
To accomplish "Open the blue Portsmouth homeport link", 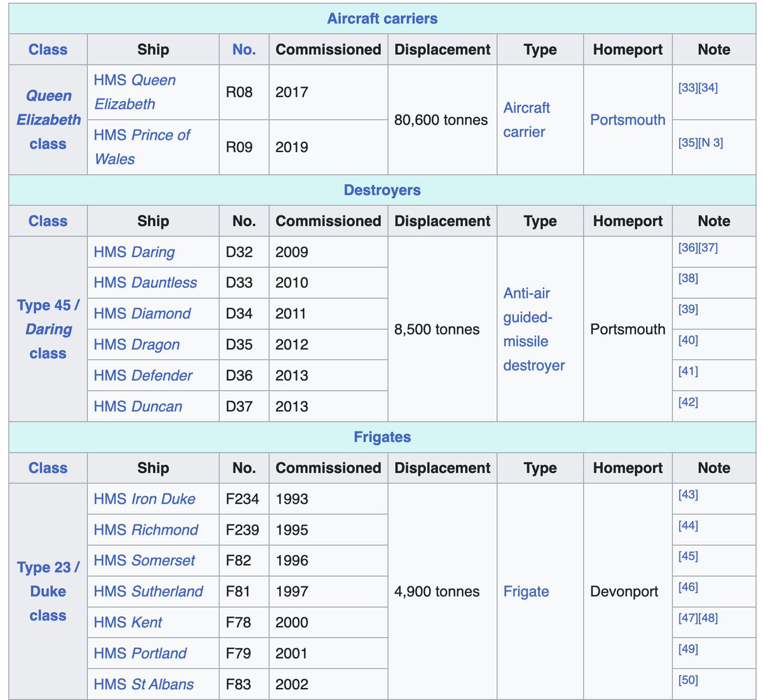I will (x=628, y=120).
